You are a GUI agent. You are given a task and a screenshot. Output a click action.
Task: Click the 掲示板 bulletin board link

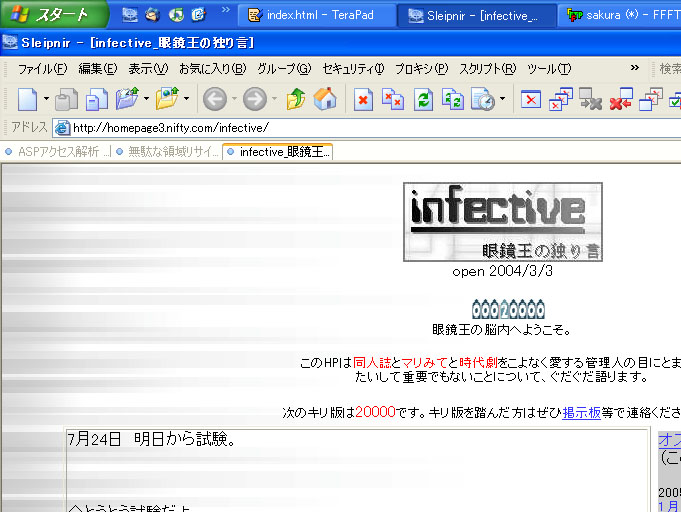click(581, 412)
